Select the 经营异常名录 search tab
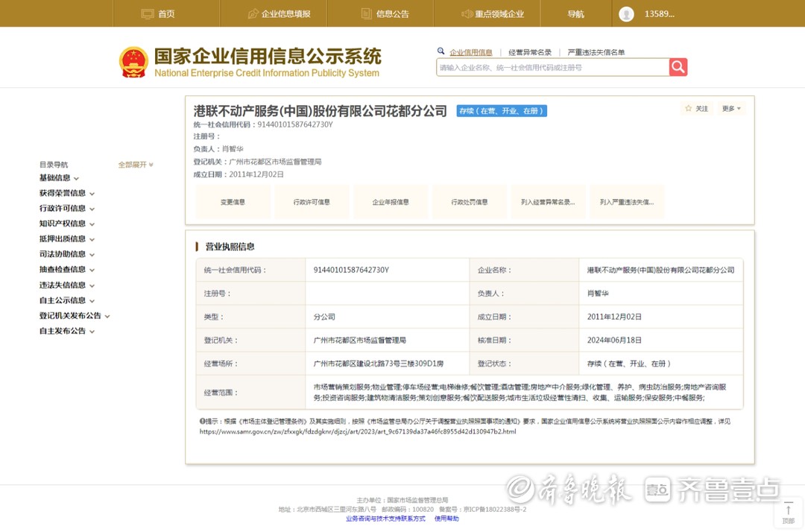This screenshot has width=805, height=532. pos(530,52)
